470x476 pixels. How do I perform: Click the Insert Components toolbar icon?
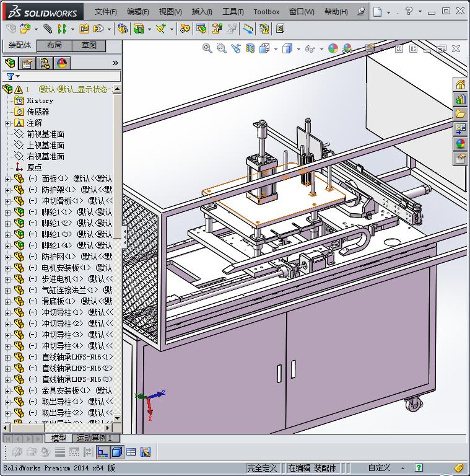25,29
